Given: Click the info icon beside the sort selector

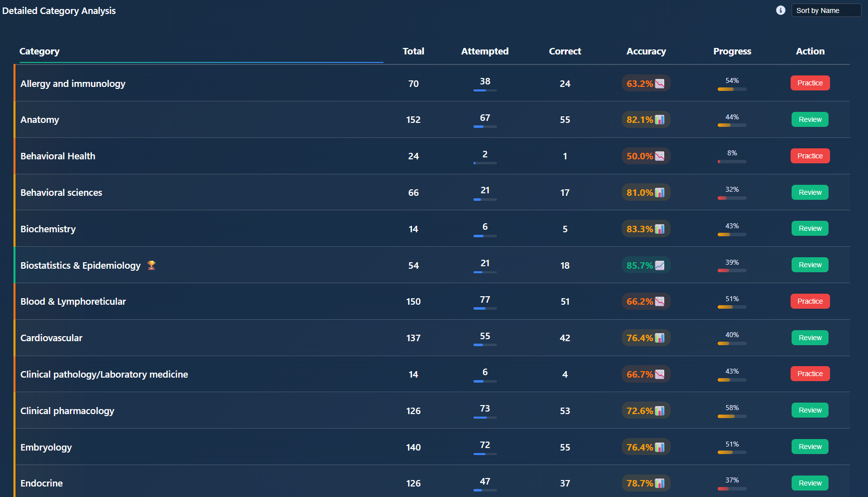Looking at the screenshot, I should 780,10.
